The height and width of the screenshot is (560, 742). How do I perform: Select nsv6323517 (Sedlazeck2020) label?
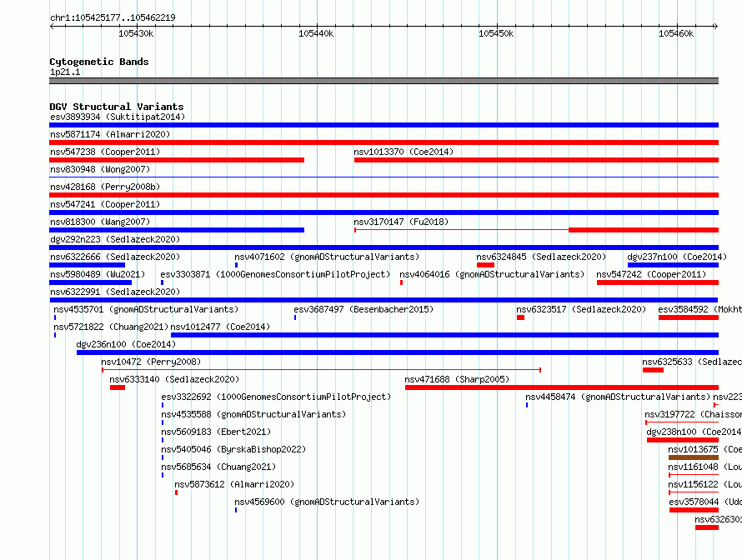coord(581,309)
